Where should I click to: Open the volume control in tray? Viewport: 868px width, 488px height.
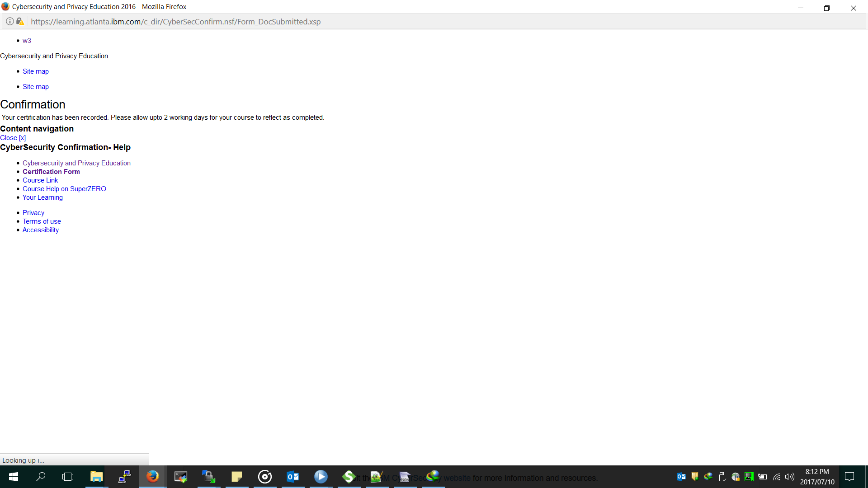pos(790,477)
